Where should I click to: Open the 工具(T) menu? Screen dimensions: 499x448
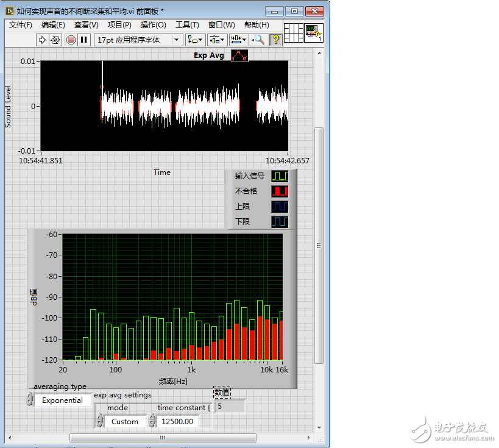(187, 25)
